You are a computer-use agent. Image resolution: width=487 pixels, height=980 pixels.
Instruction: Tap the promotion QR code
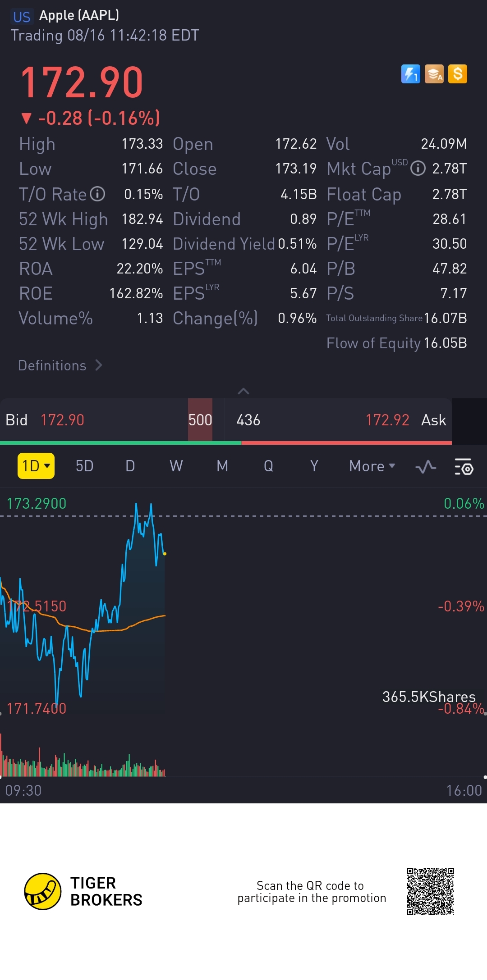point(430,891)
